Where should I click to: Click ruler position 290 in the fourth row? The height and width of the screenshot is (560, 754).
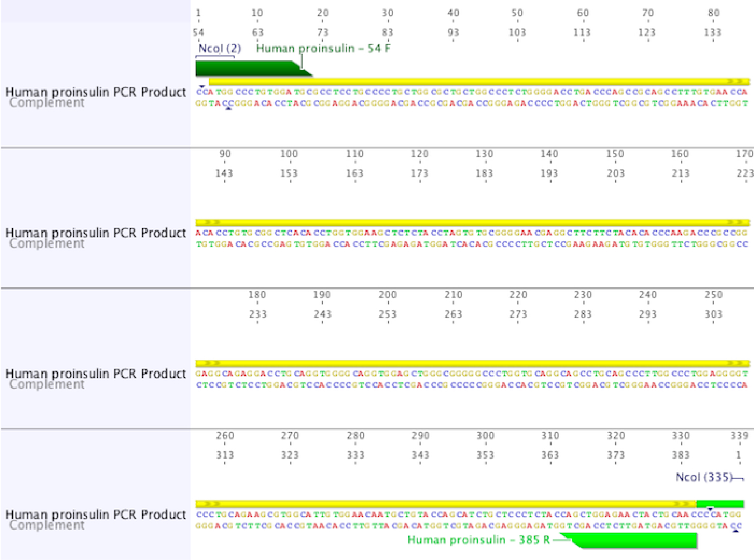pyautogui.click(x=421, y=436)
